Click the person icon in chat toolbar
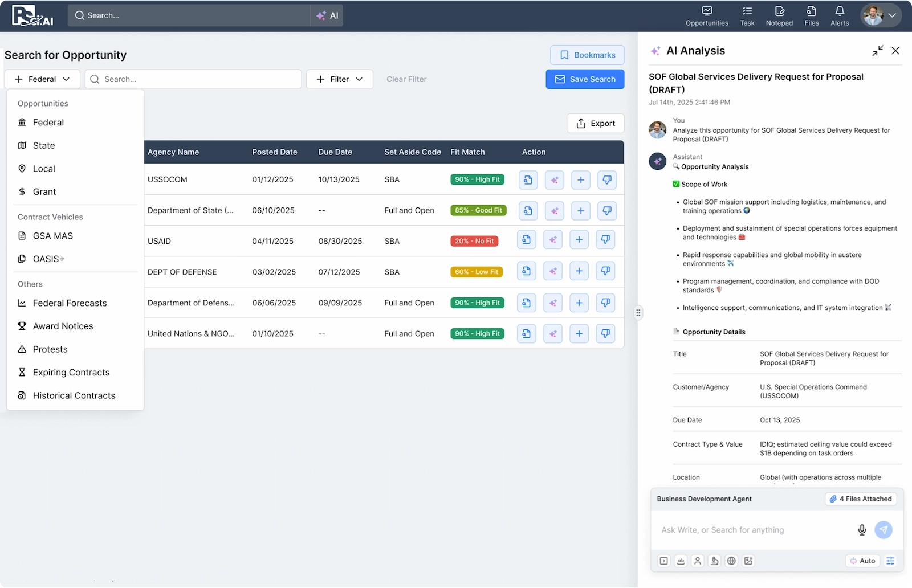 tap(697, 561)
